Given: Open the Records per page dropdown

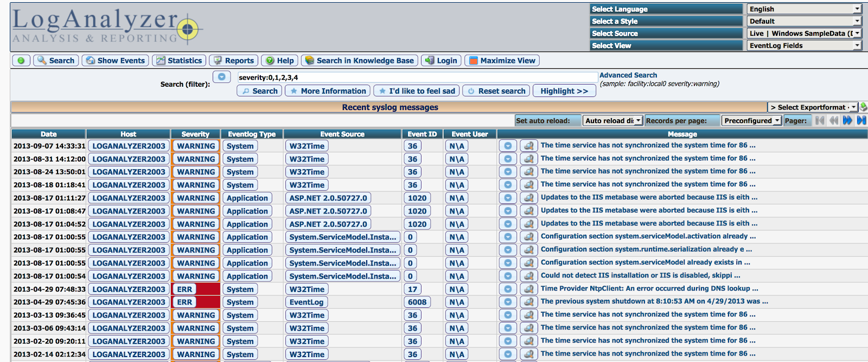Looking at the screenshot, I should 751,120.
